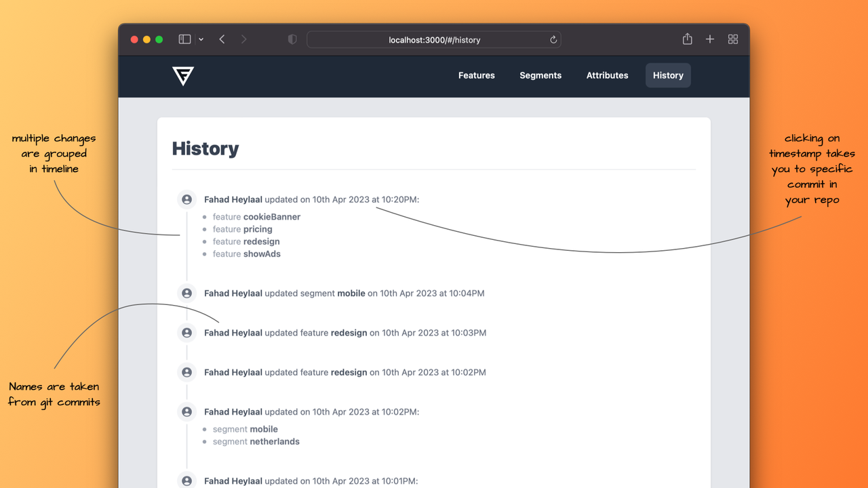The image size is (868, 488).
Task: Click the 10:20PM timestamp
Action: (366, 199)
